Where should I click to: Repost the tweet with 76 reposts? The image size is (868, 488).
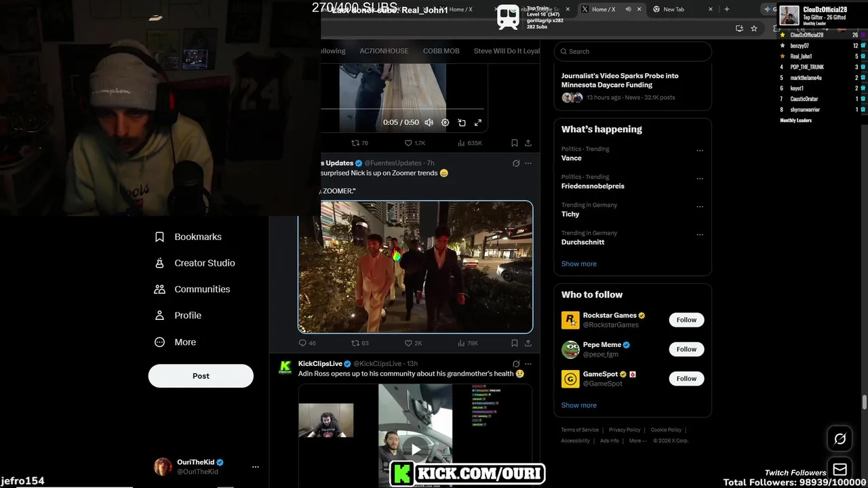359,143
